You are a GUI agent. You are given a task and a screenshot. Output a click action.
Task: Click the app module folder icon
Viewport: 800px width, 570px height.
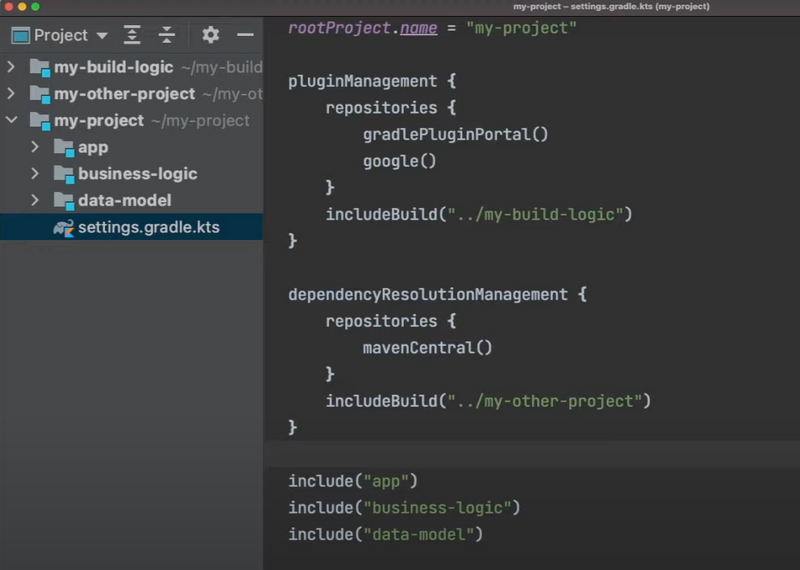[64, 147]
